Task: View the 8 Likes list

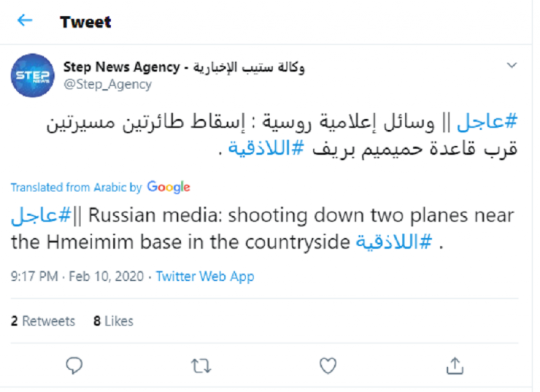Action: point(113,321)
